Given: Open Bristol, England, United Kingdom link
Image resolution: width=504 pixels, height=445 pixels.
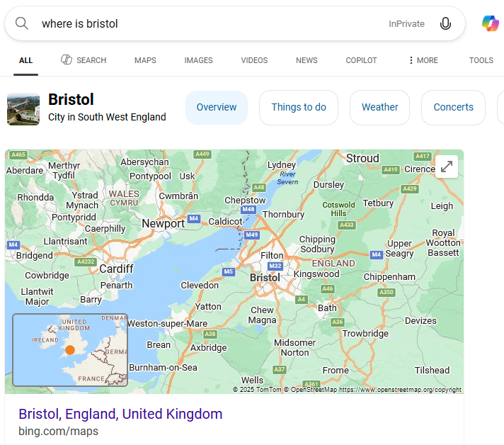Looking at the screenshot, I should (120, 414).
